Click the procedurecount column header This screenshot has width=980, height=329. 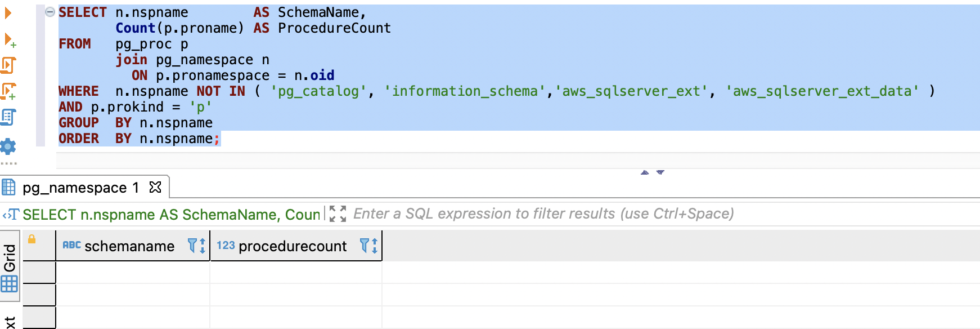tap(292, 246)
